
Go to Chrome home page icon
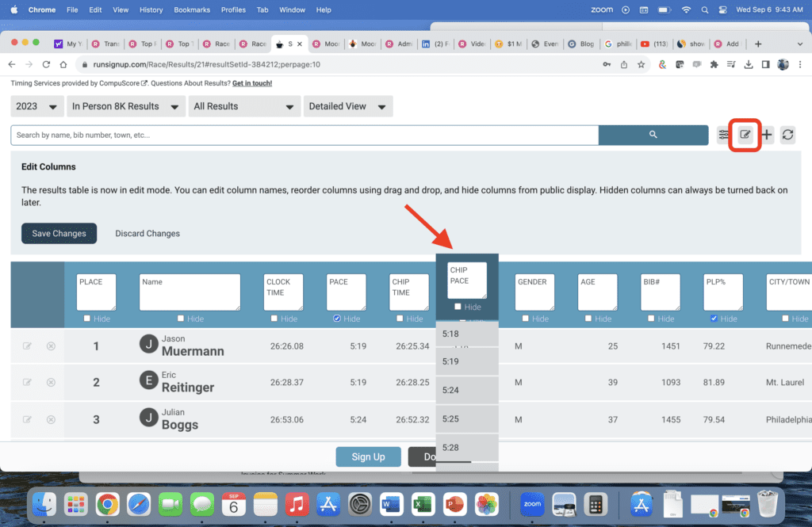point(63,64)
